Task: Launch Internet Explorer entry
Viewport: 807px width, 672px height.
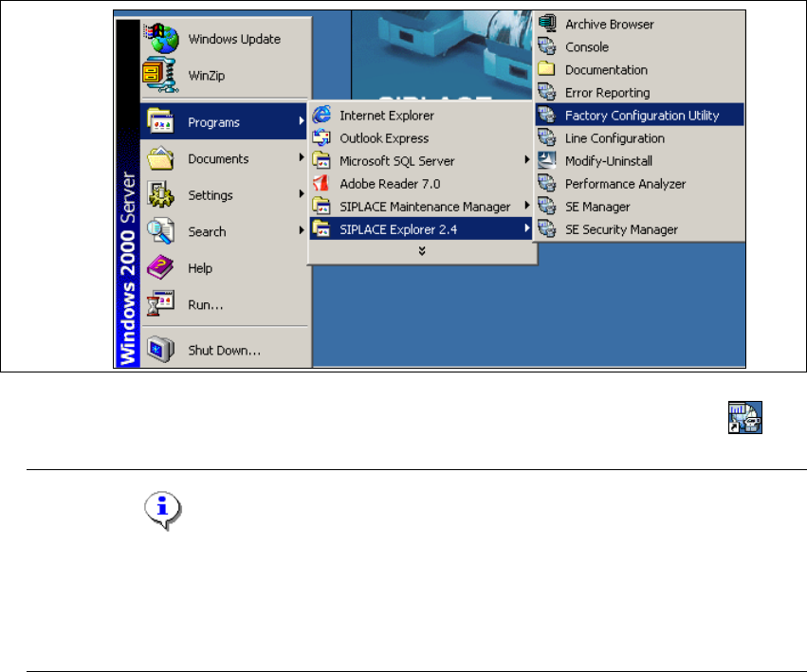Action: [x=421, y=116]
